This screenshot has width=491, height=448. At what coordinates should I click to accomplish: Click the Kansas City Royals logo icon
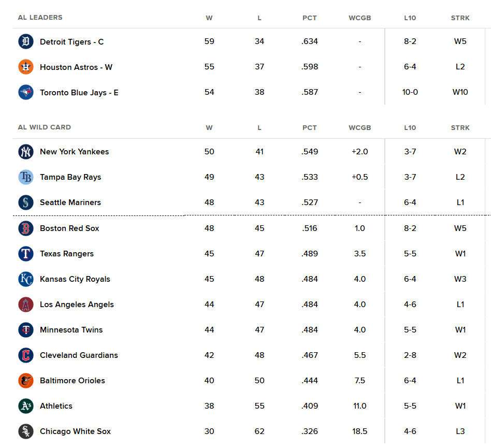[26, 279]
